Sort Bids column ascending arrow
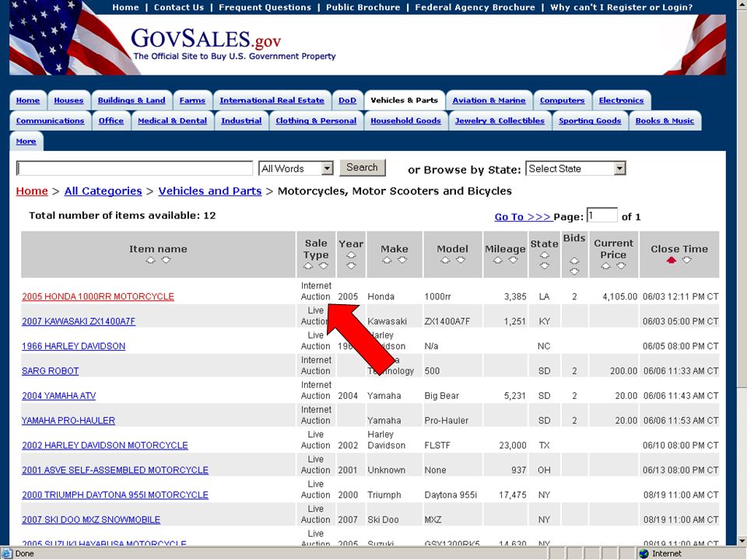Image resolution: width=747 pixels, height=560 pixels. pos(574,261)
